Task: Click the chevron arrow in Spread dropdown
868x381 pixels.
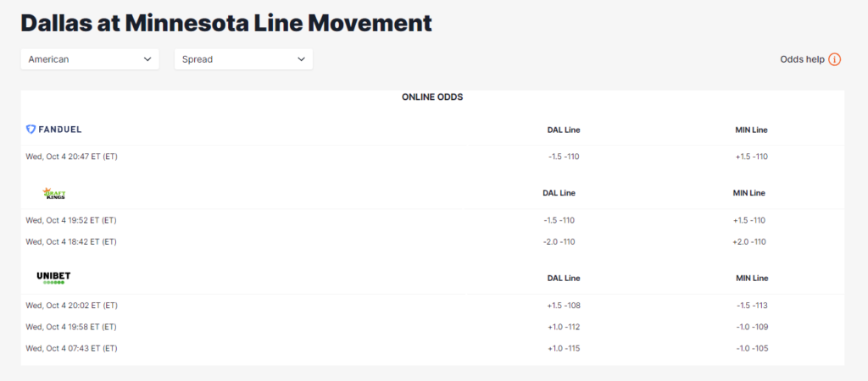Action: [x=301, y=59]
